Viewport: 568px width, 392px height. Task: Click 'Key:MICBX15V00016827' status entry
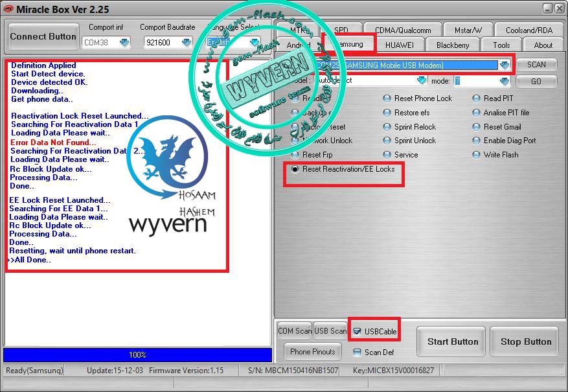coord(393,371)
